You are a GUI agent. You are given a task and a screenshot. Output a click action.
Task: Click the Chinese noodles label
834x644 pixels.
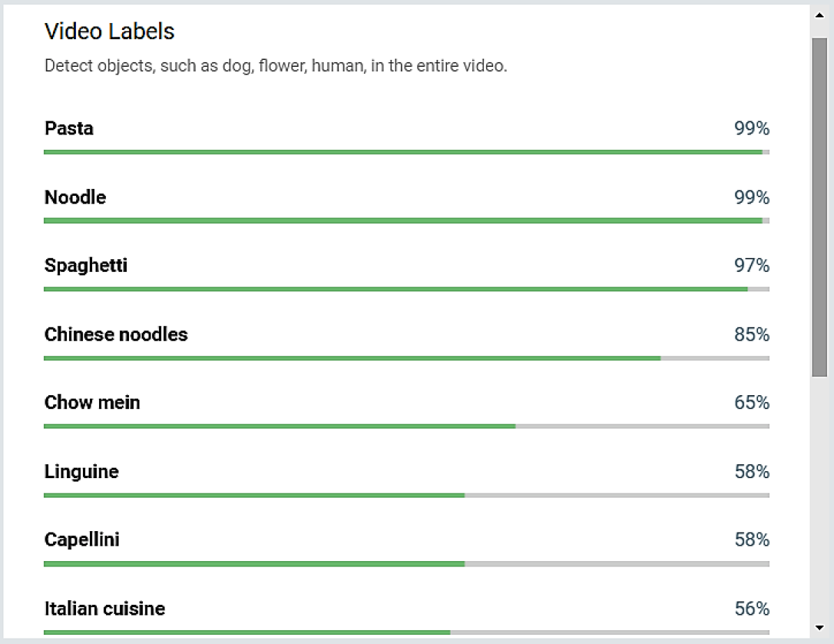116,335
